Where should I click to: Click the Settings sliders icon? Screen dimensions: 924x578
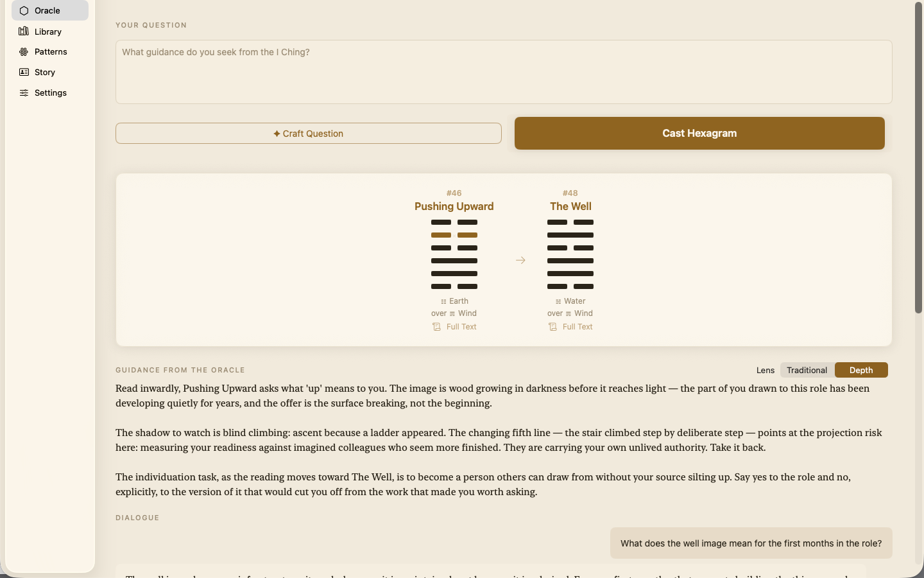tap(24, 92)
